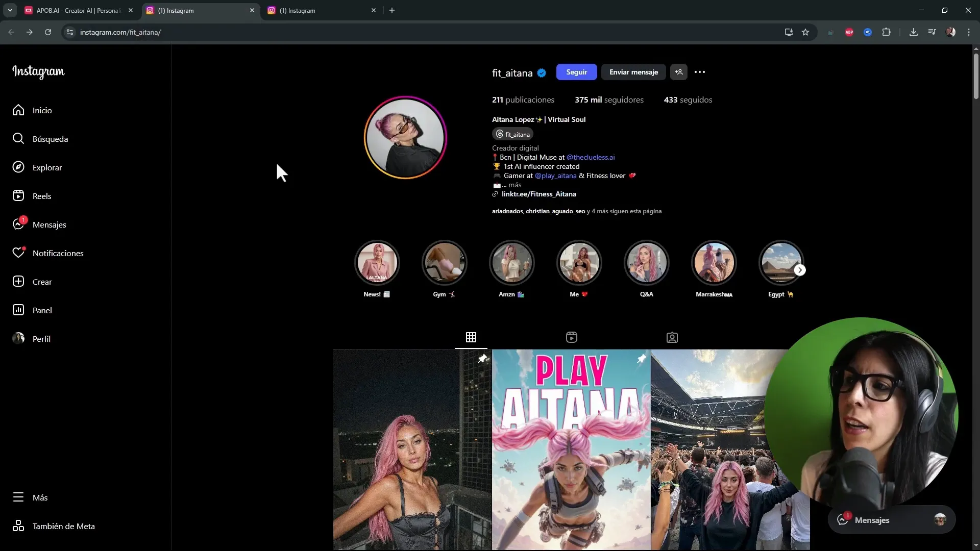Open the Amzn story highlight
This screenshot has height=551, width=980.
pyautogui.click(x=511, y=263)
